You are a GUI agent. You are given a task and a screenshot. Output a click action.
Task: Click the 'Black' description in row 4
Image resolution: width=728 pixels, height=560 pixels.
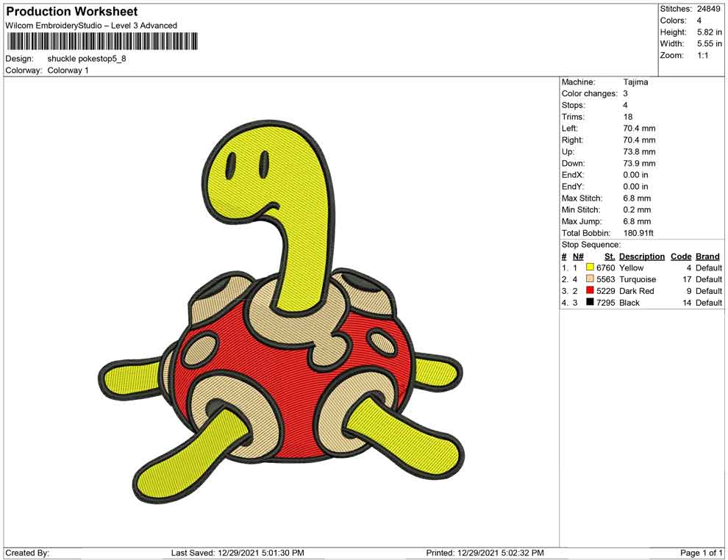[629, 303]
